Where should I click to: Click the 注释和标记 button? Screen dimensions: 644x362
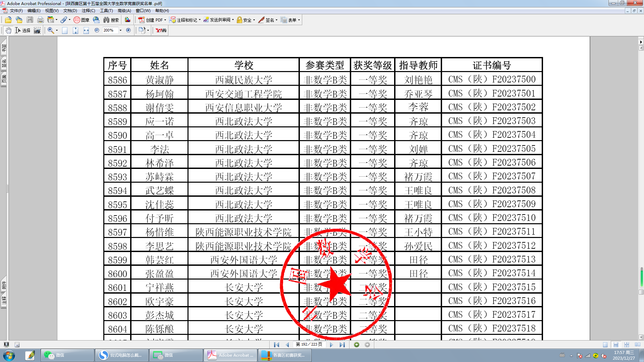click(x=185, y=20)
